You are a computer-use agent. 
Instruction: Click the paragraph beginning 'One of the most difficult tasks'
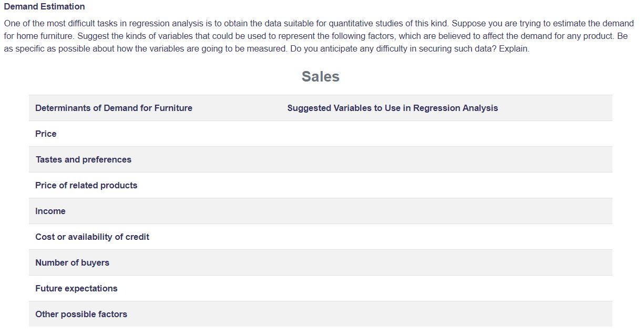coord(319,36)
